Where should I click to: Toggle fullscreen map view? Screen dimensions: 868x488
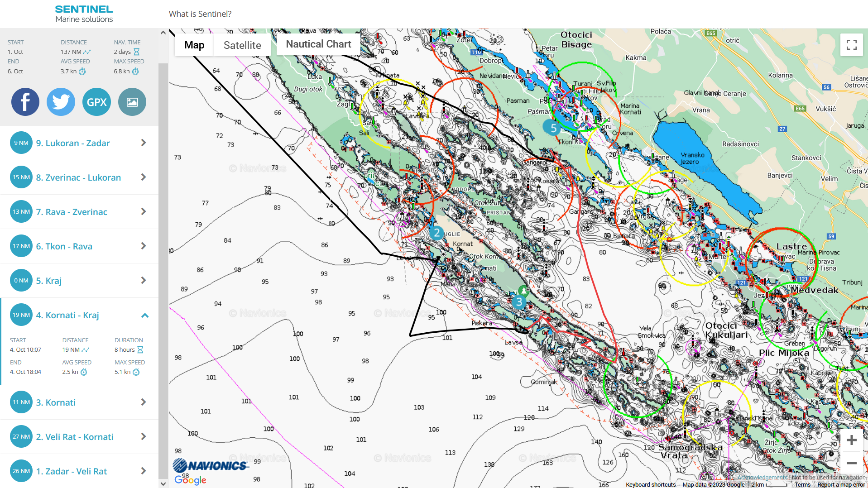tap(851, 45)
